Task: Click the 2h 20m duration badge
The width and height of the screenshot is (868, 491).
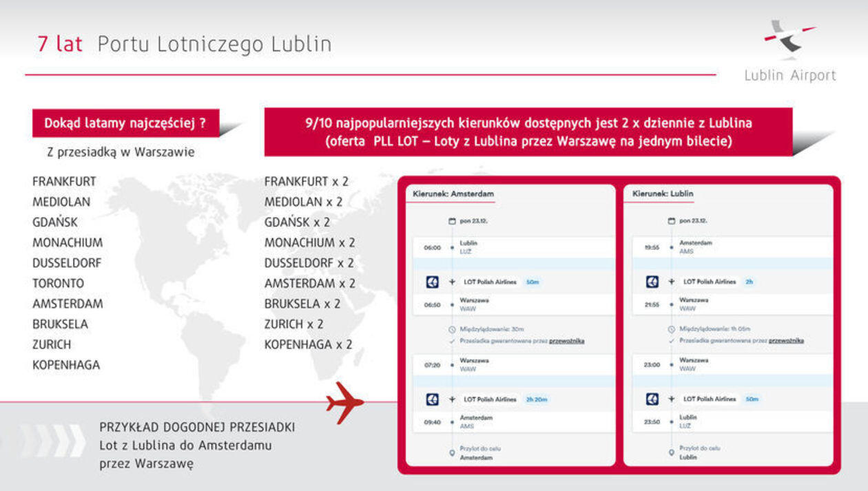Action: pyautogui.click(x=536, y=399)
